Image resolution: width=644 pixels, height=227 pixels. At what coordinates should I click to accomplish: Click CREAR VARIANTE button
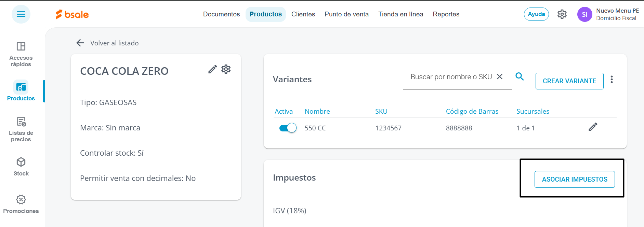coord(569,81)
